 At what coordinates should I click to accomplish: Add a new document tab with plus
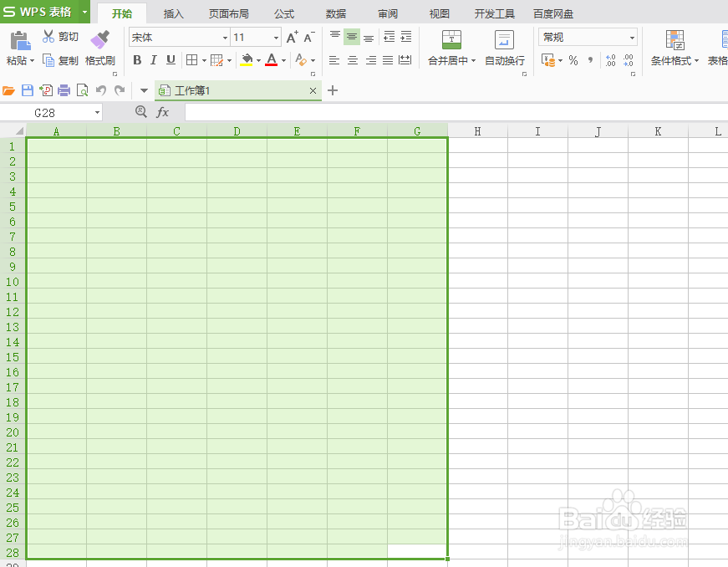333,90
